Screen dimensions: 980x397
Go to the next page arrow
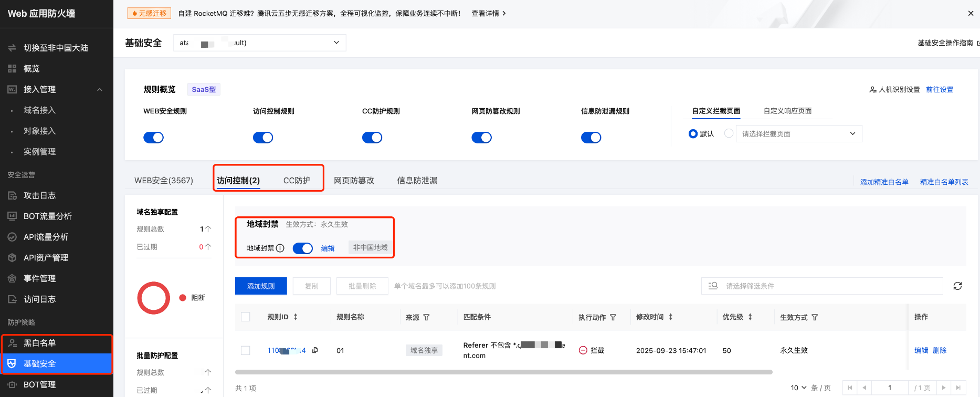tap(944, 388)
